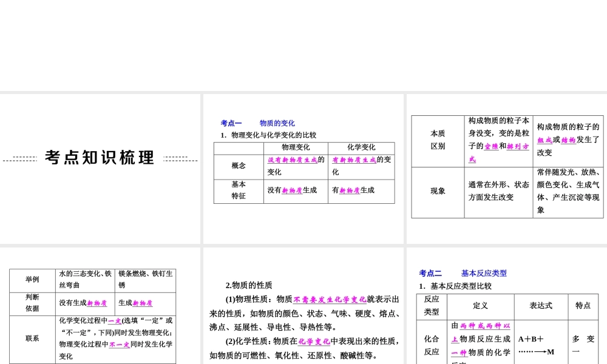Click the cell 镁条燃烧、铁钉生锈
The width and height of the screenshot is (607, 364).
coord(145,280)
